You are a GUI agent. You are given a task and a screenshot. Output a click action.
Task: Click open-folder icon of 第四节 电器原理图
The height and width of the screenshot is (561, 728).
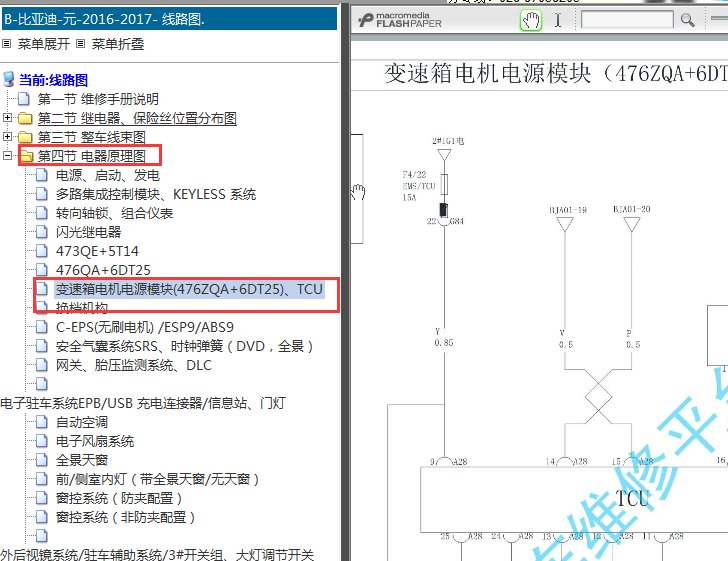26,156
